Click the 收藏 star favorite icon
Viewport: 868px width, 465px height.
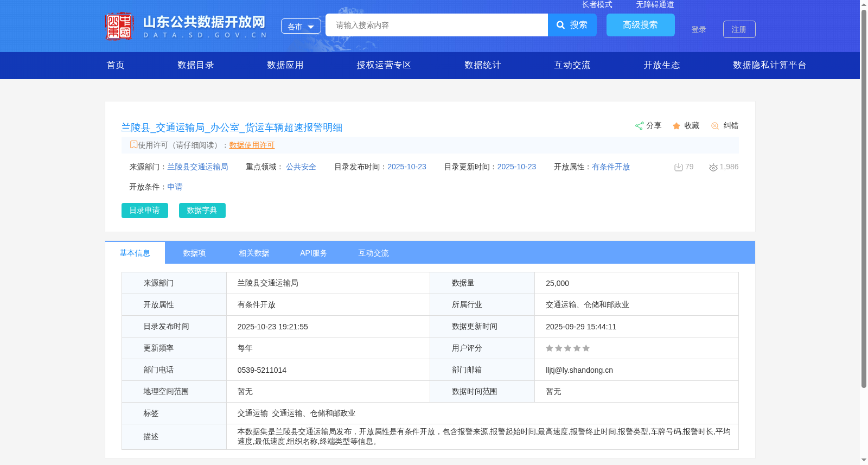(x=676, y=126)
